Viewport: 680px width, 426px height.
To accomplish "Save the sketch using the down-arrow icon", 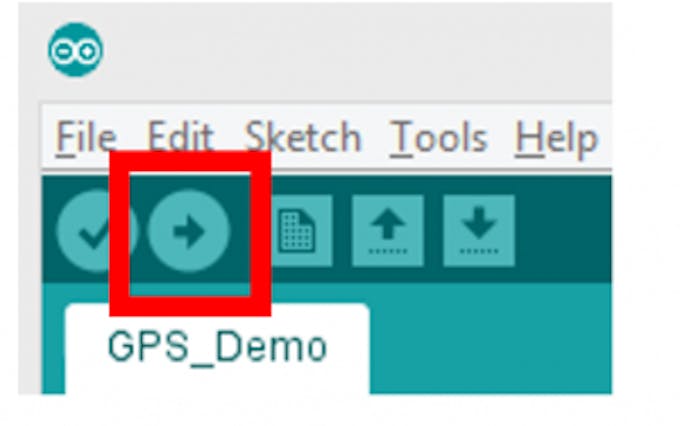I will 479,231.
